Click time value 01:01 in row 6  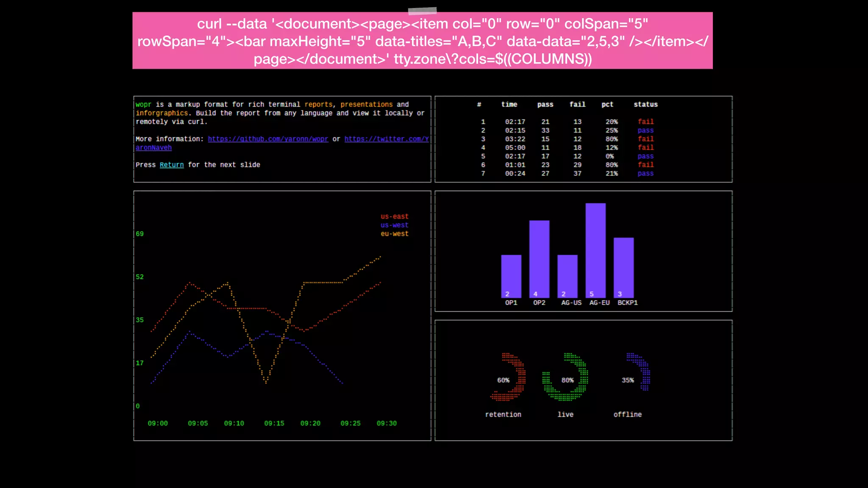pos(515,165)
